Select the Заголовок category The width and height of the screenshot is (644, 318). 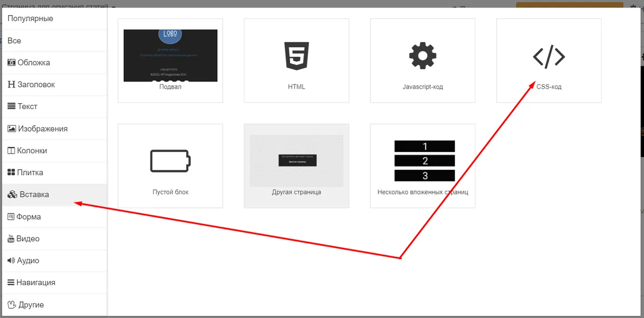[54, 85]
